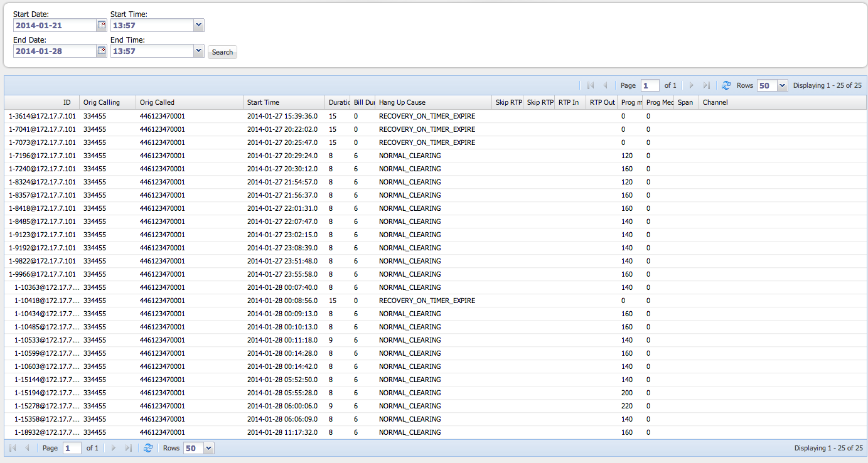Select row starting 2014-01-28 11:17:32.0
This screenshot has height=463, width=868.
[x=435, y=432]
